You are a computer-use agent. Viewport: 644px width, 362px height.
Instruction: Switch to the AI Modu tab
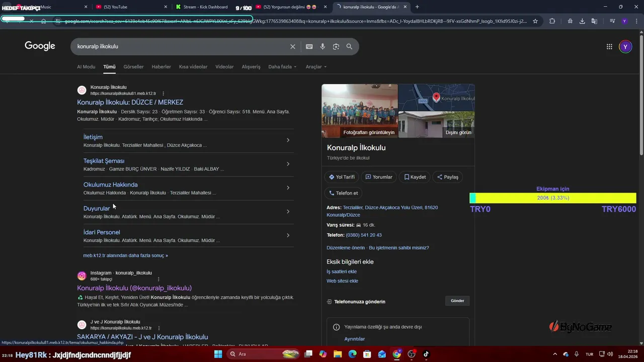click(x=86, y=67)
